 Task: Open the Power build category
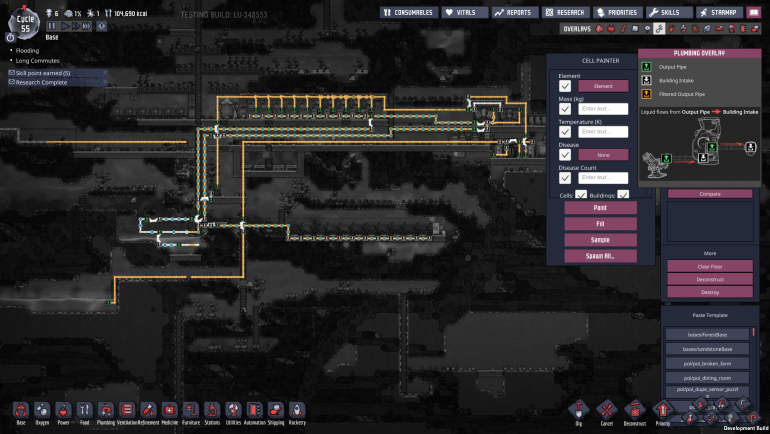(63, 410)
